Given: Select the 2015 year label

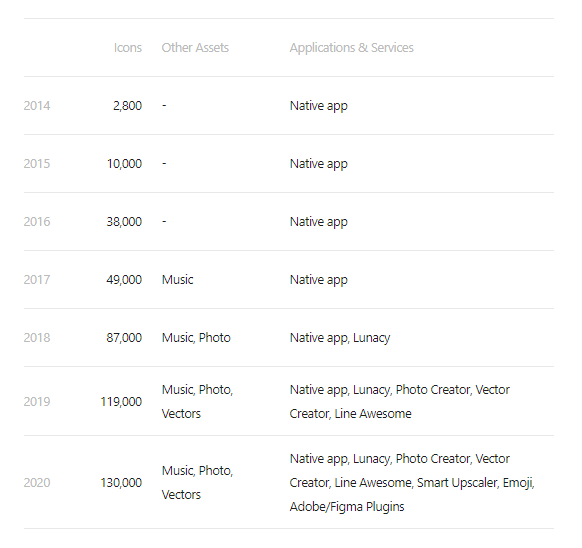Looking at the screenshot, I should (37, 164).
